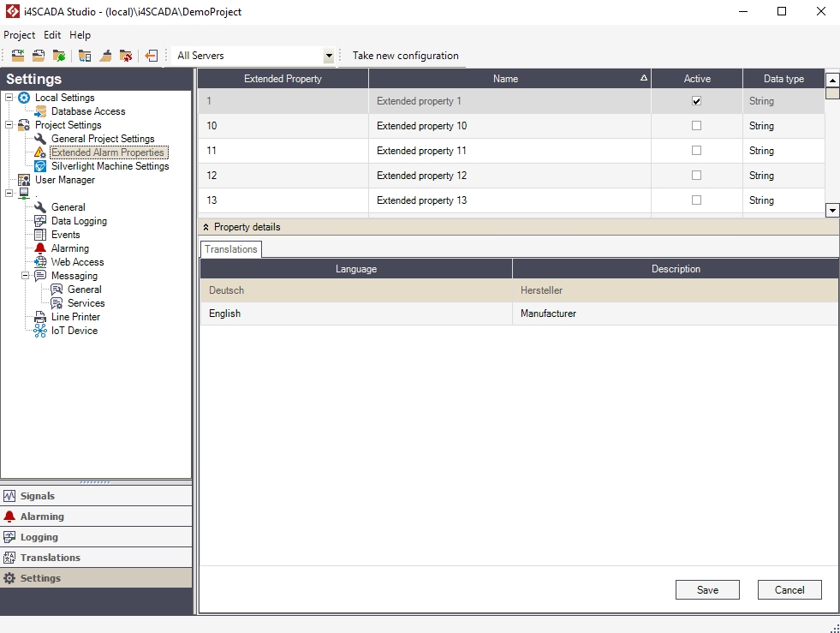Image resolution: width=840 pixels, height=633 pixels.
Task: Click Take new configuration button
Action: [405, 56]
